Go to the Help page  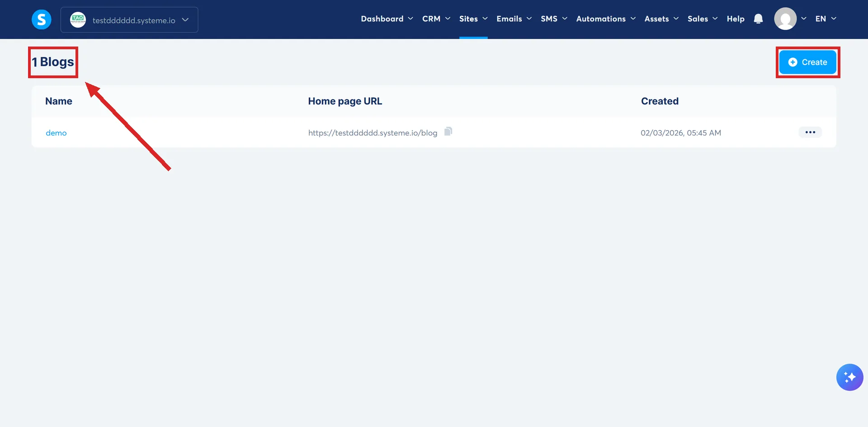point(736,19)
